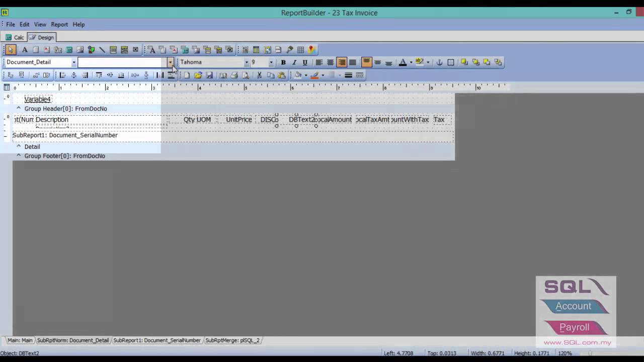Click the Bring to Front icon

[464, 62]
